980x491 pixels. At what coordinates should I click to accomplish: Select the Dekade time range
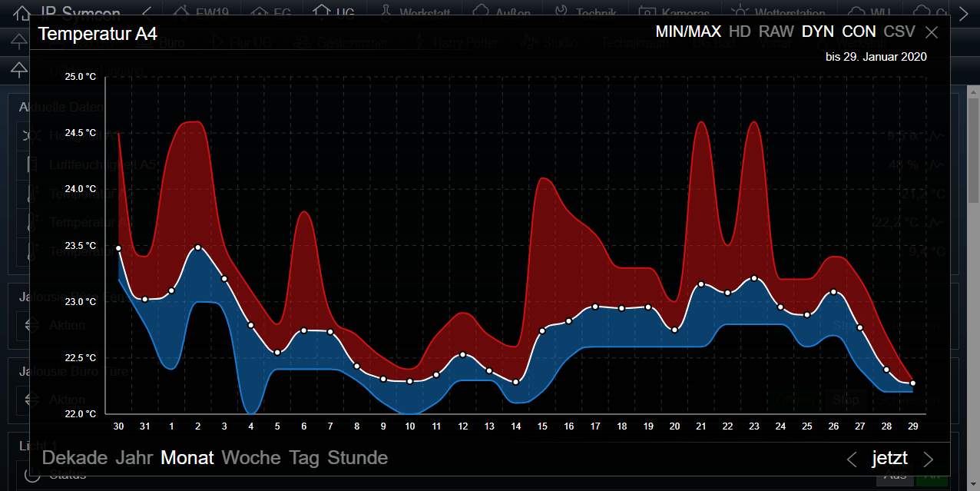pyautogui.click(x=74, y=458)
